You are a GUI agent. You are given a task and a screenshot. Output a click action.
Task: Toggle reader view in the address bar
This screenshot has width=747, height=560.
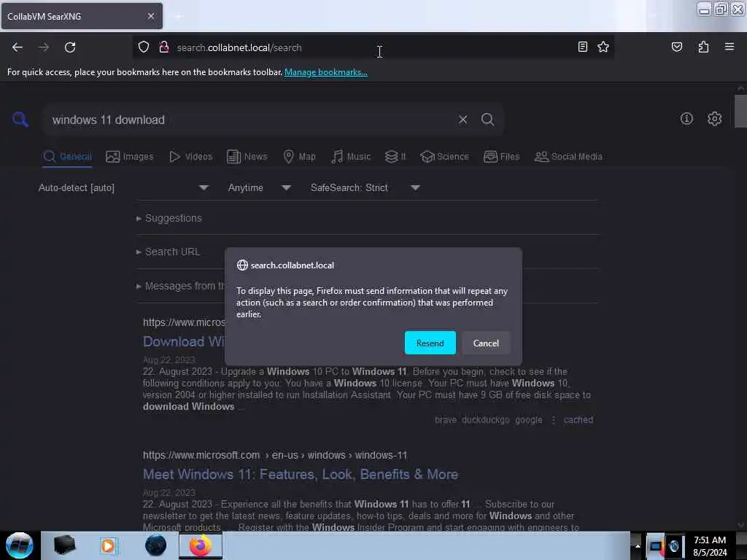(x=582, y=47)
